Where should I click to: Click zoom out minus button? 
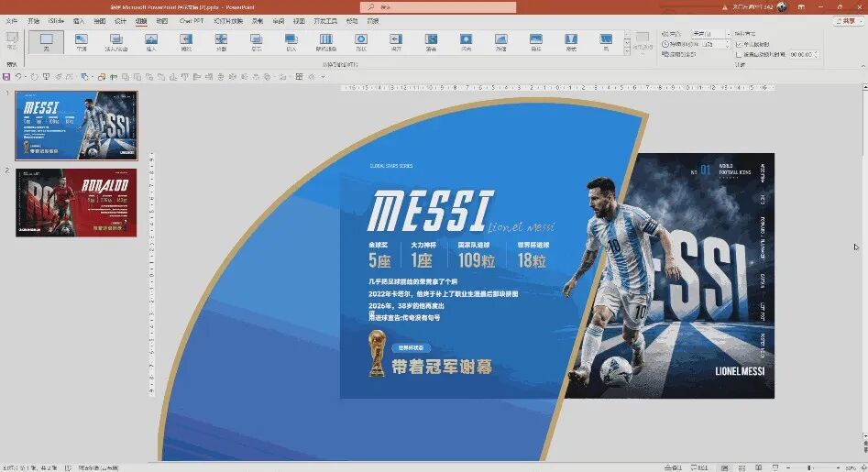click(x=788, y=467)
